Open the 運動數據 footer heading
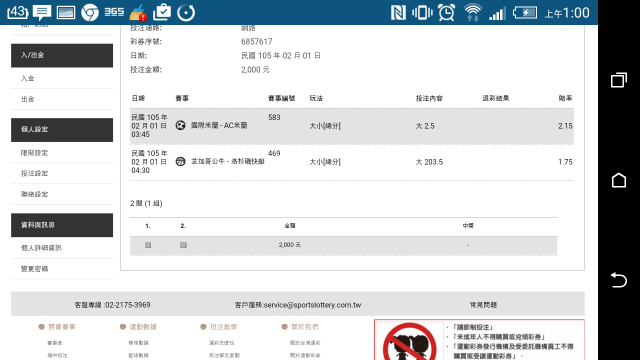The image size is (640, 360). [x=143, y=327]
